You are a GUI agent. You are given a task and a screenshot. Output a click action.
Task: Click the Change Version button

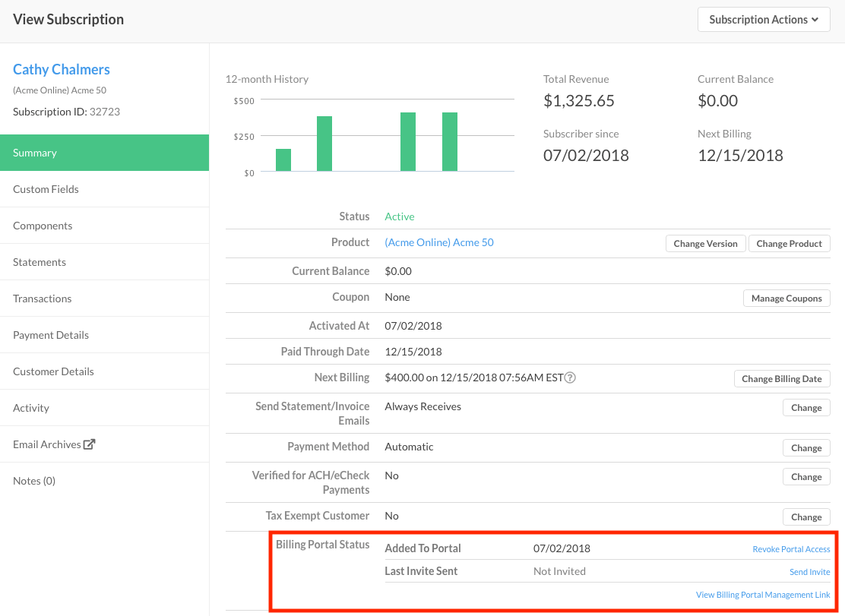point(705,243)
